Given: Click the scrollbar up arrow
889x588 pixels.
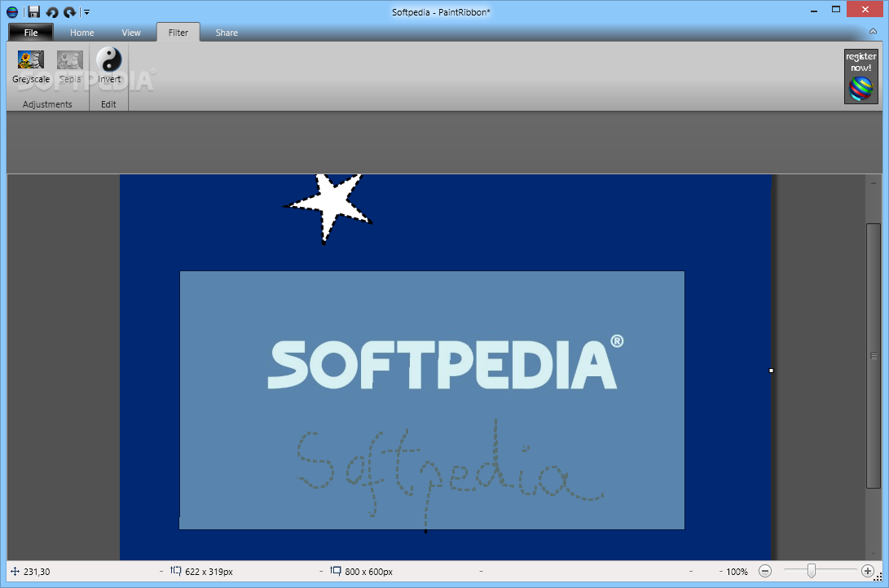Looking at the screenshot, I should coord(874,183).
